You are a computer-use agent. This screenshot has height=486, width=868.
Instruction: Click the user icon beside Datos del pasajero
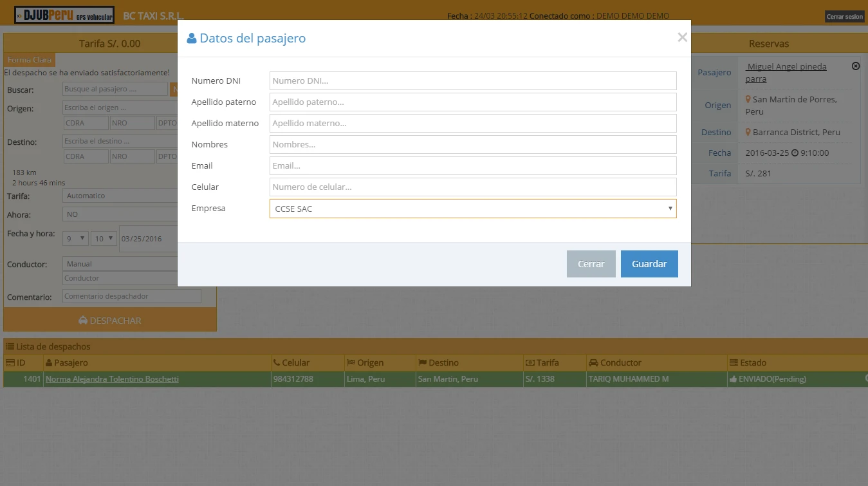tap(192, 39)
